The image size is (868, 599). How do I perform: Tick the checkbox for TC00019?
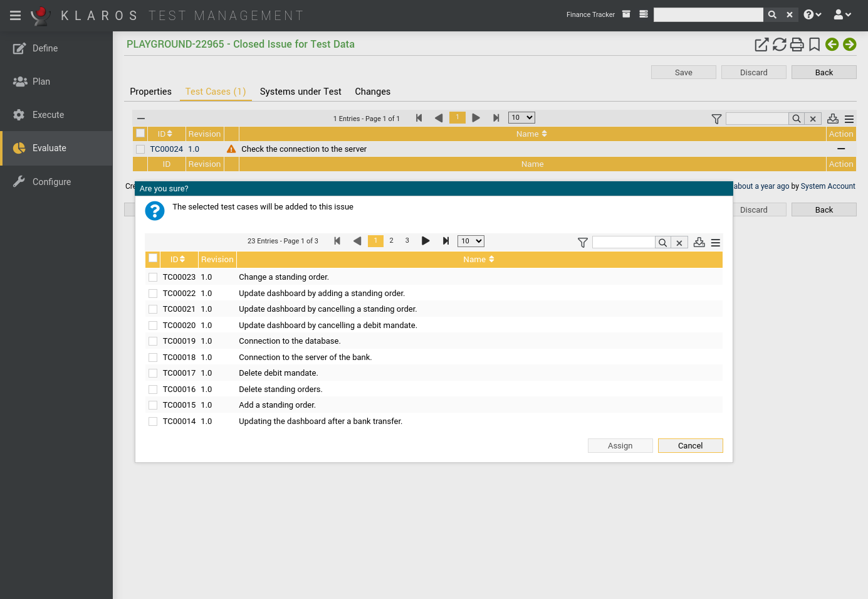pos(153,341)
